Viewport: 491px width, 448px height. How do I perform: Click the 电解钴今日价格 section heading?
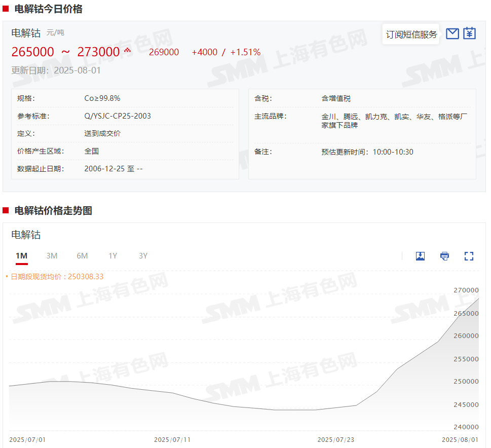(48, 9)
